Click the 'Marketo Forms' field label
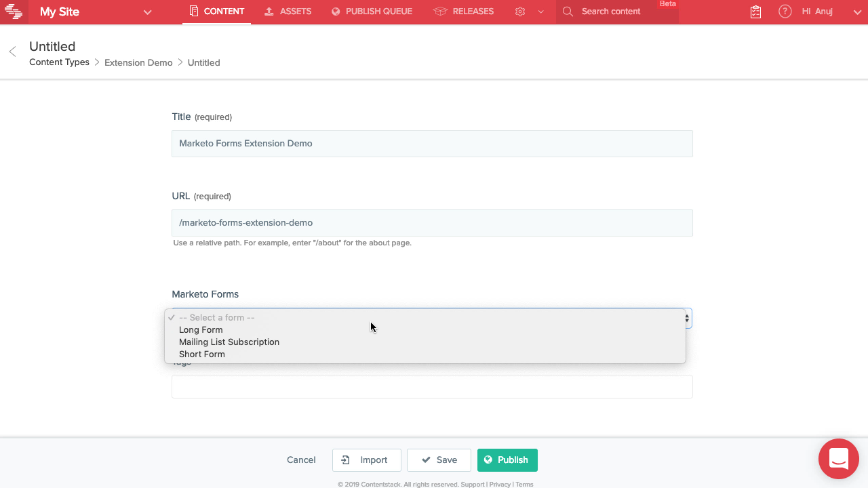Viewport: 868px width, 488px height. (205, 294)
